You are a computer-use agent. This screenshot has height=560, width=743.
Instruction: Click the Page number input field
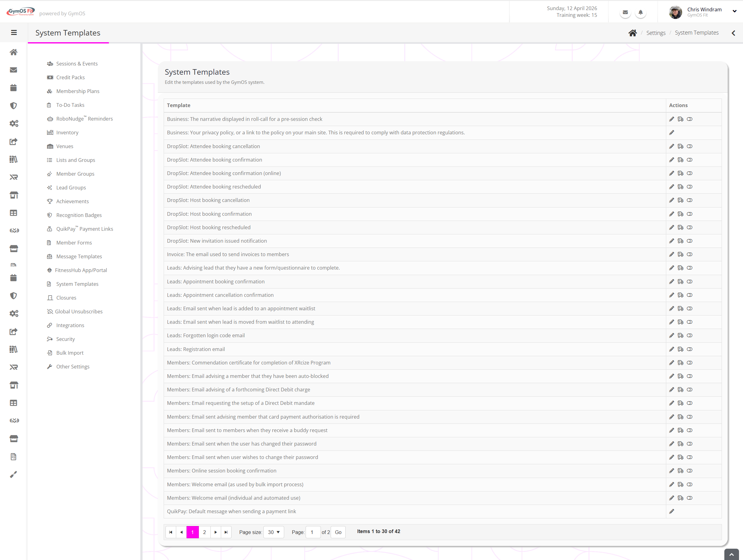(313, 532)
